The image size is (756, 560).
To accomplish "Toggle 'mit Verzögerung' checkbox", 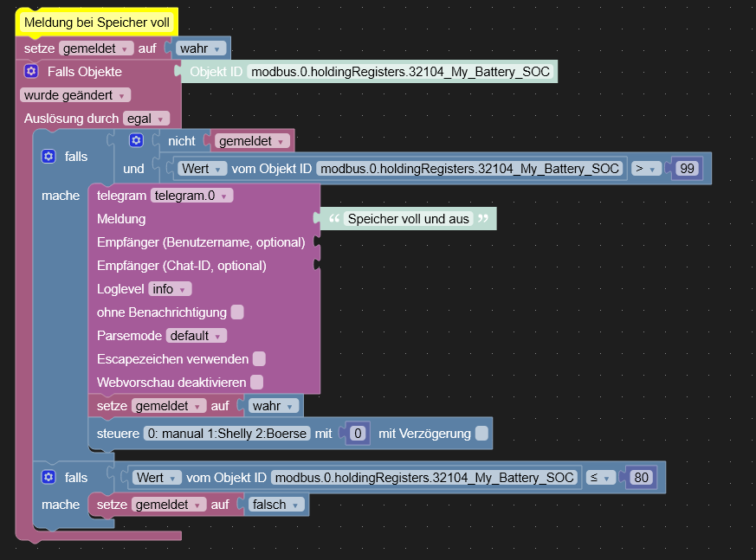I will [481, 434].
